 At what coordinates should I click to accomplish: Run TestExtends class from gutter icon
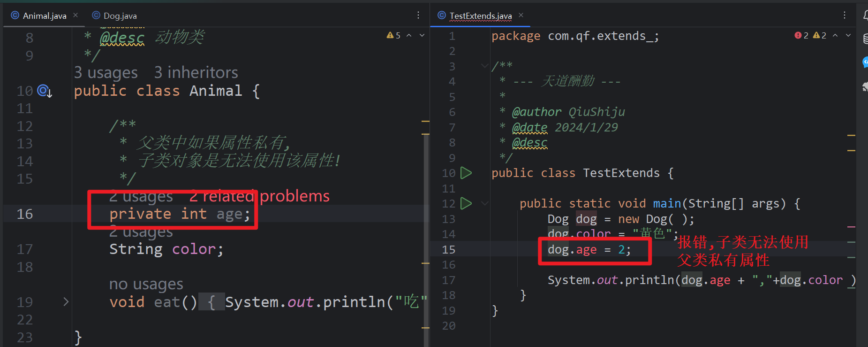point(466,173)
